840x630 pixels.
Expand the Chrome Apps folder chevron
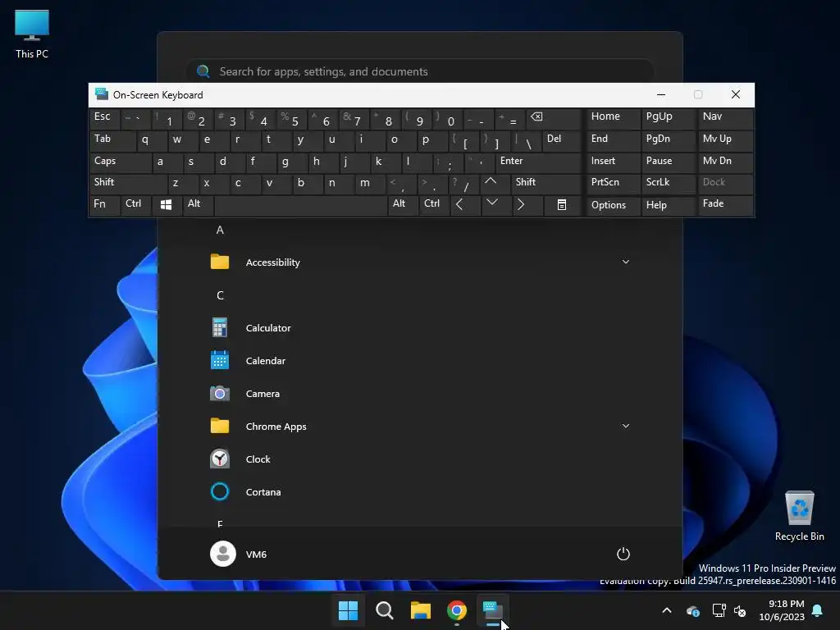[625, 426]
